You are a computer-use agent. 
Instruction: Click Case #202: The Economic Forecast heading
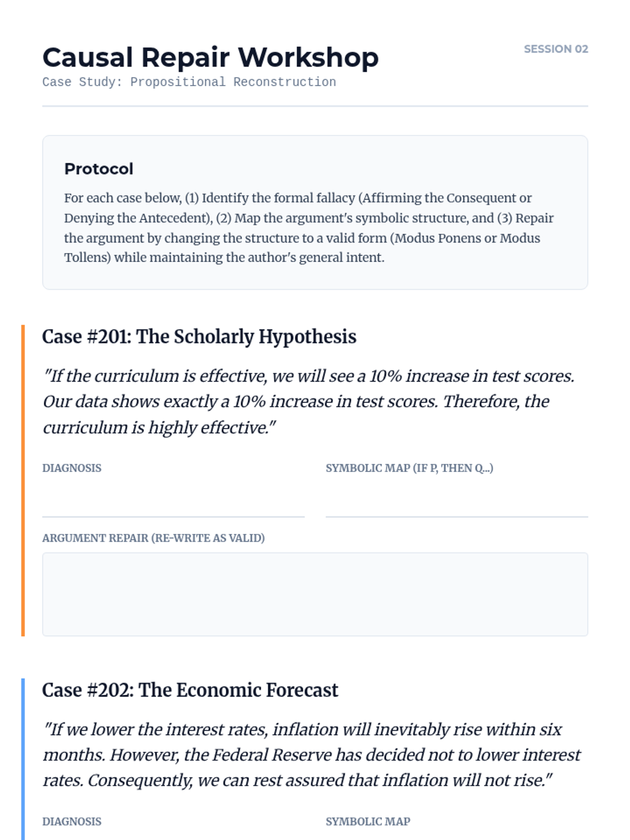pyautogui.click(x=190, y=690)
